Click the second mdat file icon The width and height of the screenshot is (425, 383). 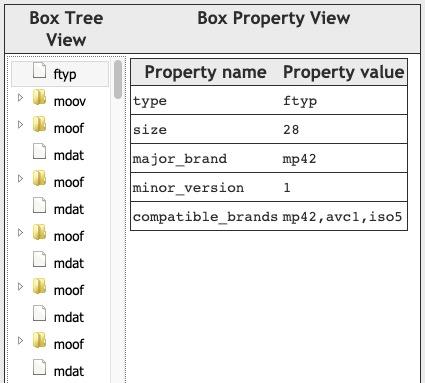click(39, 206)
